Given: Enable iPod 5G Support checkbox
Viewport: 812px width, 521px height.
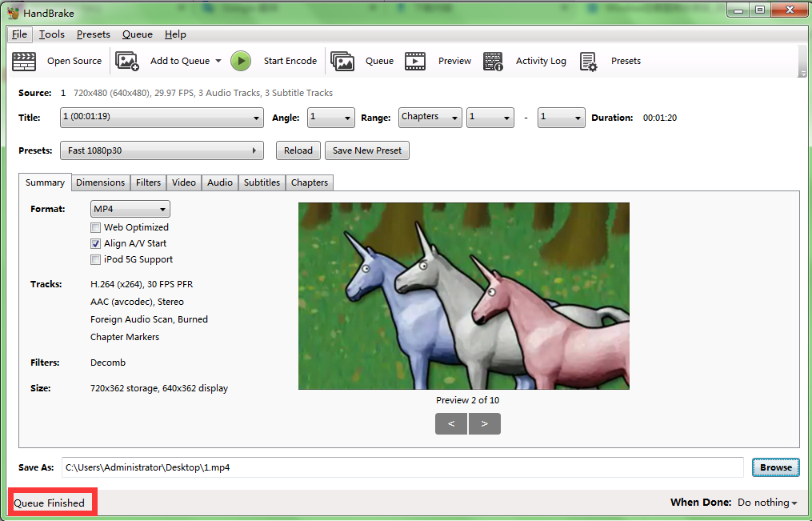Looking at the screenshot, I should [x=95, y=259].
